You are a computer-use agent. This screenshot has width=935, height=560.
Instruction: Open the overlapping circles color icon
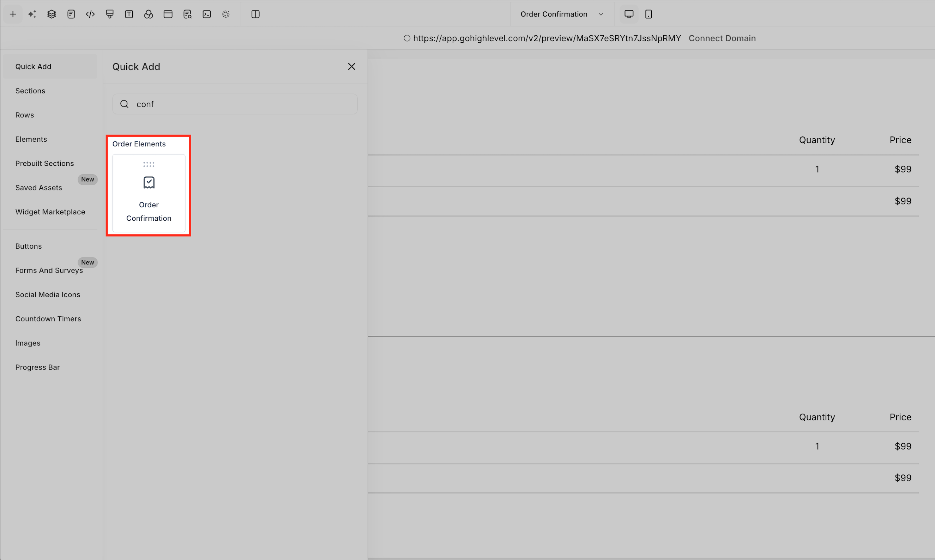tap(148, 14)
